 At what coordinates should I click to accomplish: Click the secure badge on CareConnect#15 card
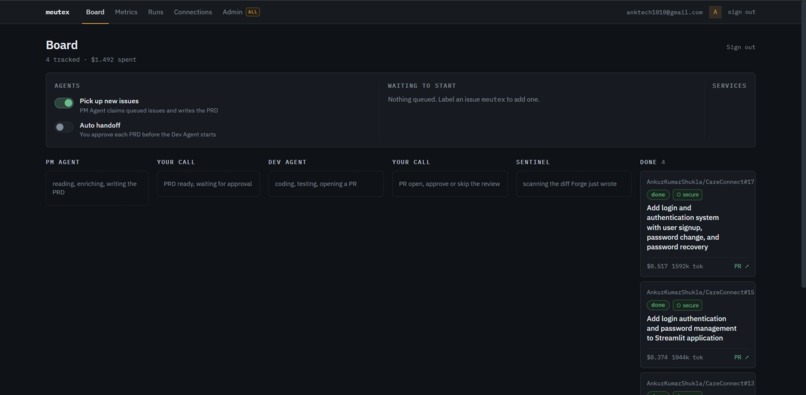point(687,306)
